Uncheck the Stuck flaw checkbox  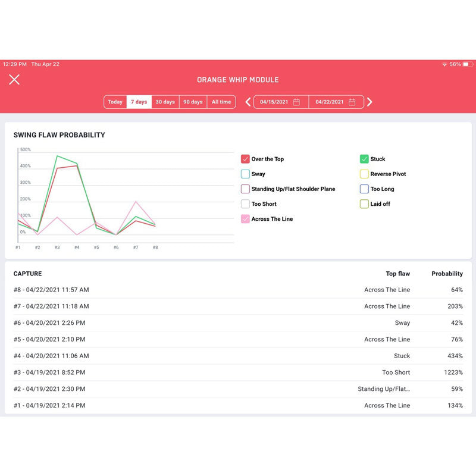tap(364, 159)
